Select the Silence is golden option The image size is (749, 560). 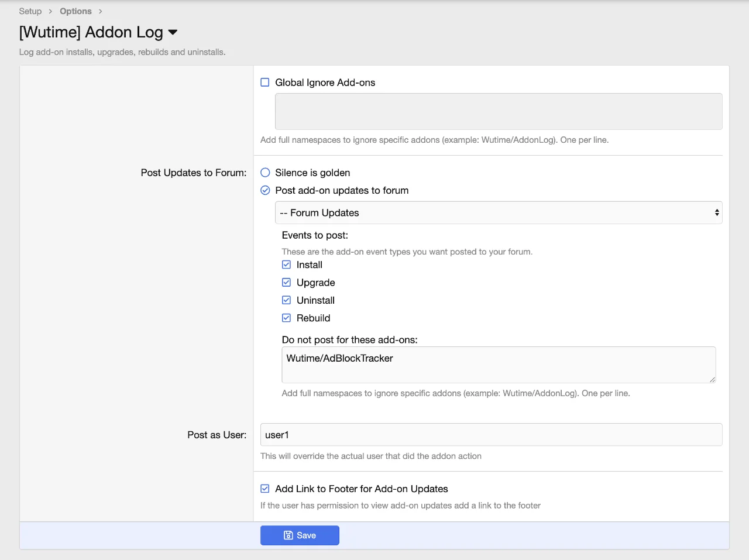pyautogui.click(x=265, y=173)
